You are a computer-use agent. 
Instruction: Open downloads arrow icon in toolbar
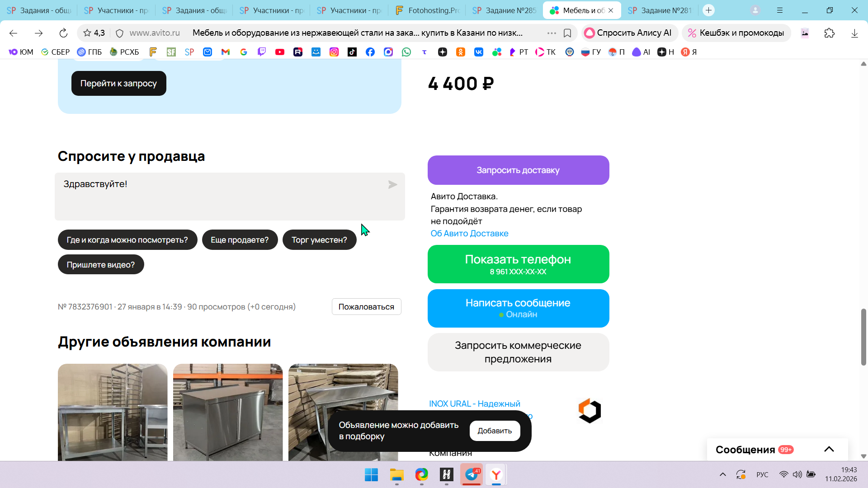coord(854,33)
